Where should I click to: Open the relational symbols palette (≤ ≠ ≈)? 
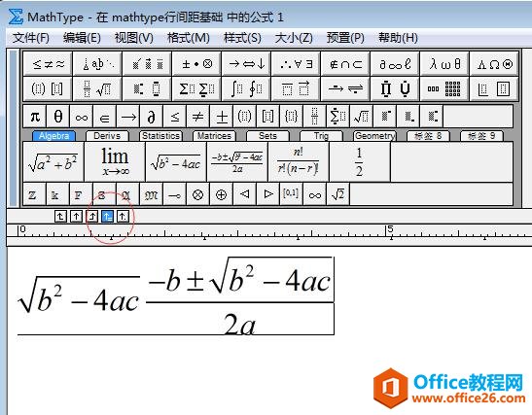pos(48,64)
